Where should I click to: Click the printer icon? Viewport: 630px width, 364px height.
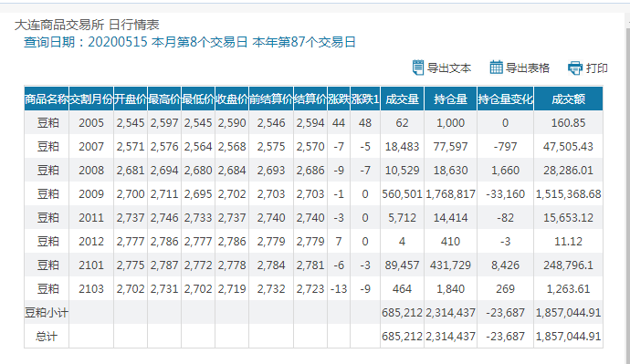pos(575,68)
